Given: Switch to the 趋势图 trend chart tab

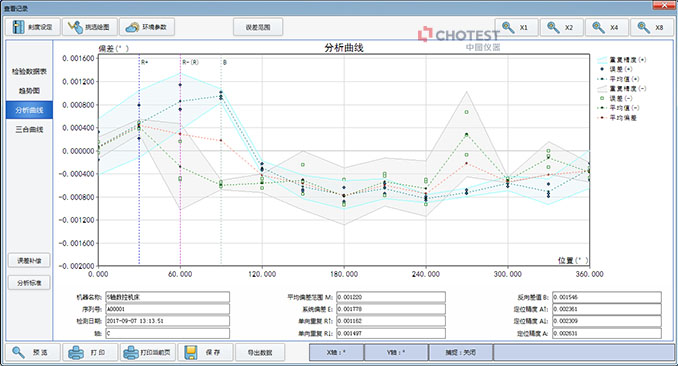Looking at the screenshot, I should pos(29,91).
